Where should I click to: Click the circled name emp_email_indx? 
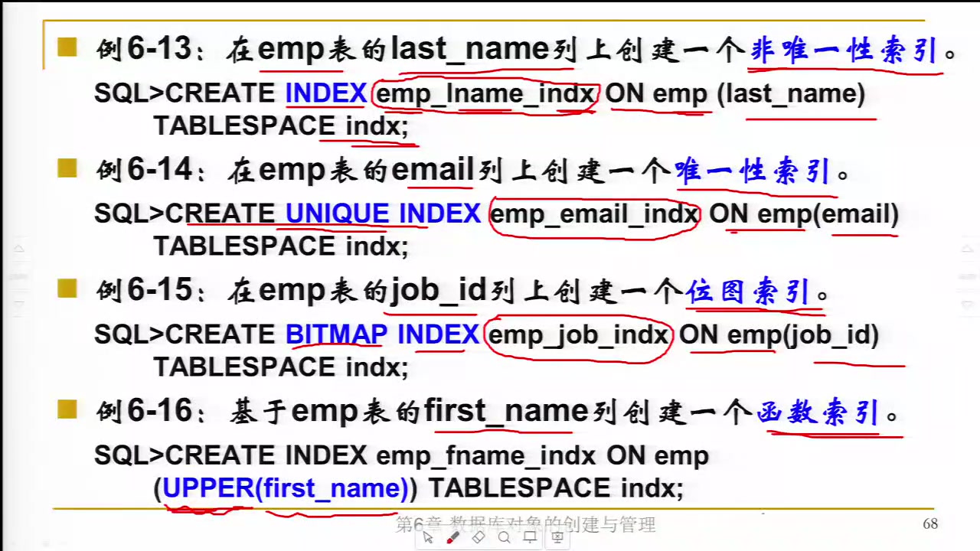593,214
